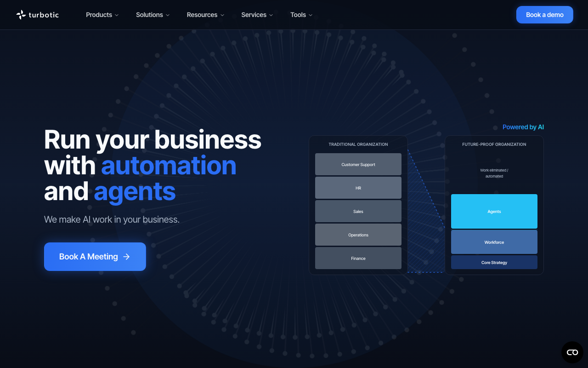The width and height of the screenshot is (588, 368).
Task: Click the Book a demo button
Action: (x=544, y=15)
